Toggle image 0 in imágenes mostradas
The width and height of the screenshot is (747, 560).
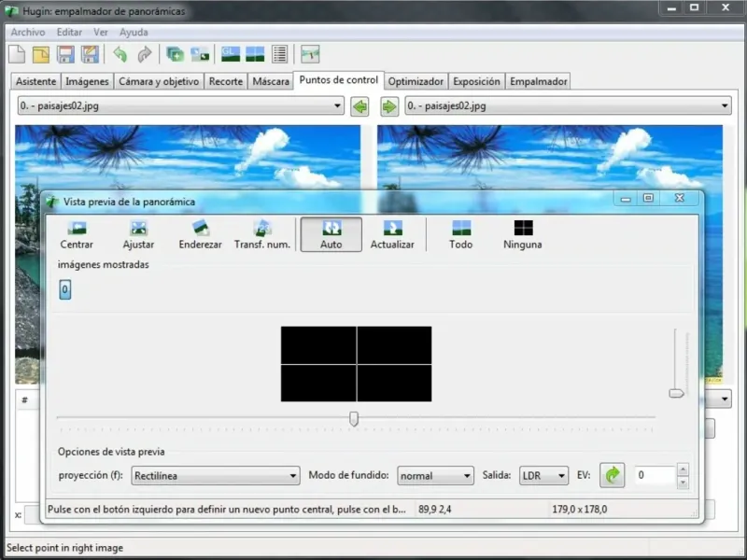pyautogui.click(x=65, y=289)
